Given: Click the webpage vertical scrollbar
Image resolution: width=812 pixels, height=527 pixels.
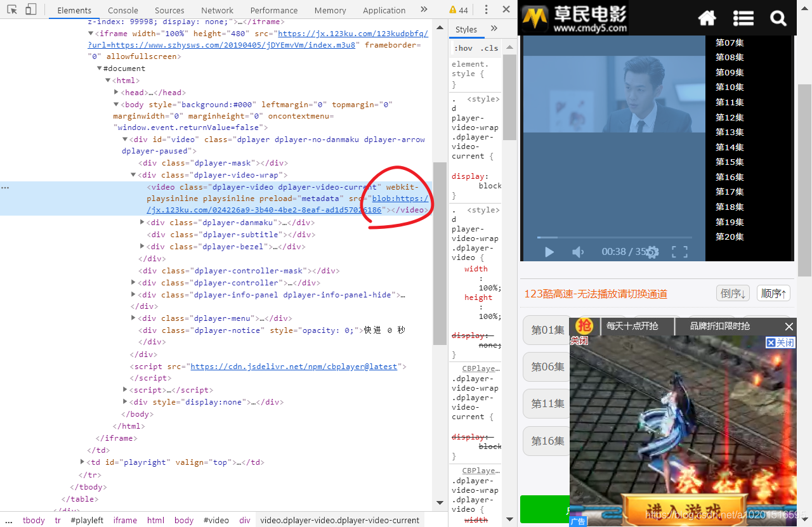Looking at the screenshot, I should (x=804, y=180).
